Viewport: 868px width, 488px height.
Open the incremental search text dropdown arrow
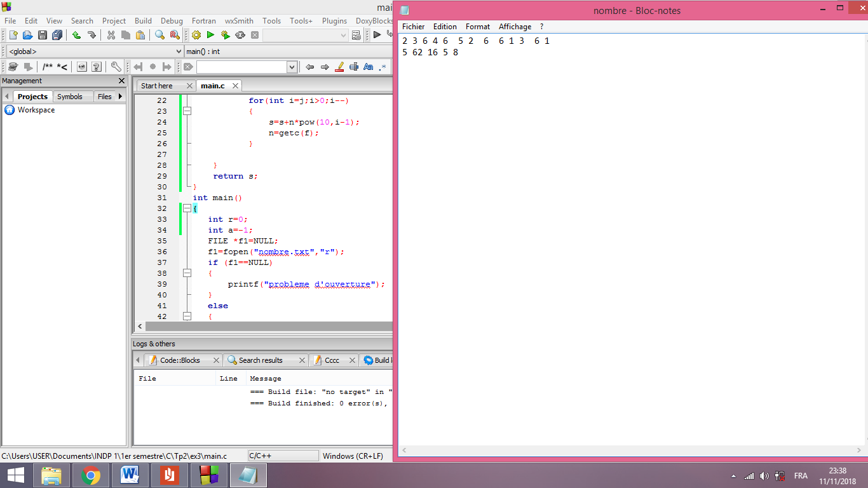coord(292,67)
